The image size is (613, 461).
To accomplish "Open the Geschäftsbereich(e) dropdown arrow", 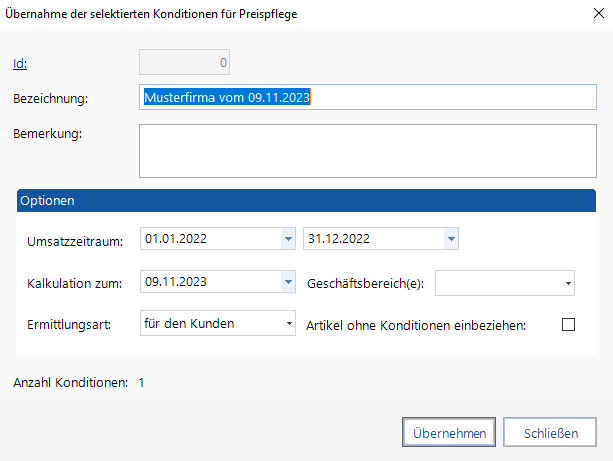I will click(568, 284).
